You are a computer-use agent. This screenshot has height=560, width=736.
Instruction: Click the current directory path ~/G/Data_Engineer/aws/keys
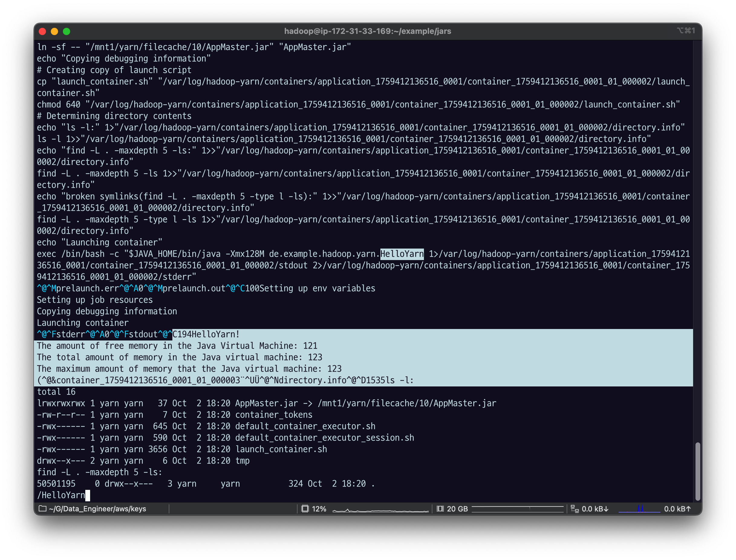point(97,509)
